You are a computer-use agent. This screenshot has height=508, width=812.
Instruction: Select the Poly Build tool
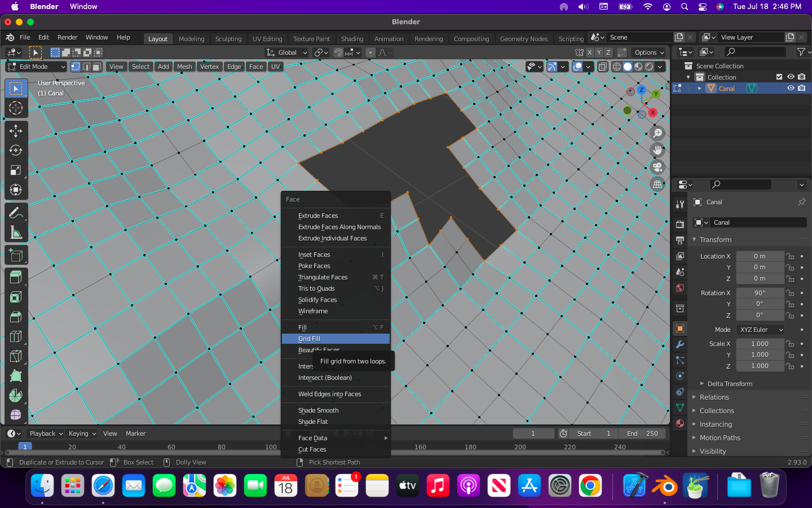pyautogui.click(x=16, y=376)
